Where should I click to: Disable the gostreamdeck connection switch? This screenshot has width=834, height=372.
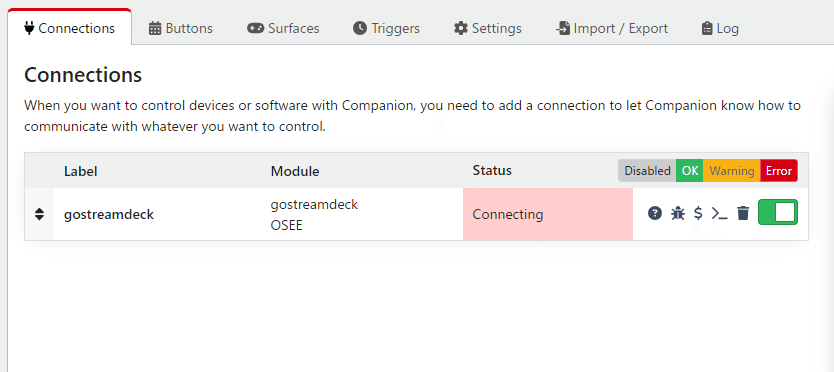point(778,212)
